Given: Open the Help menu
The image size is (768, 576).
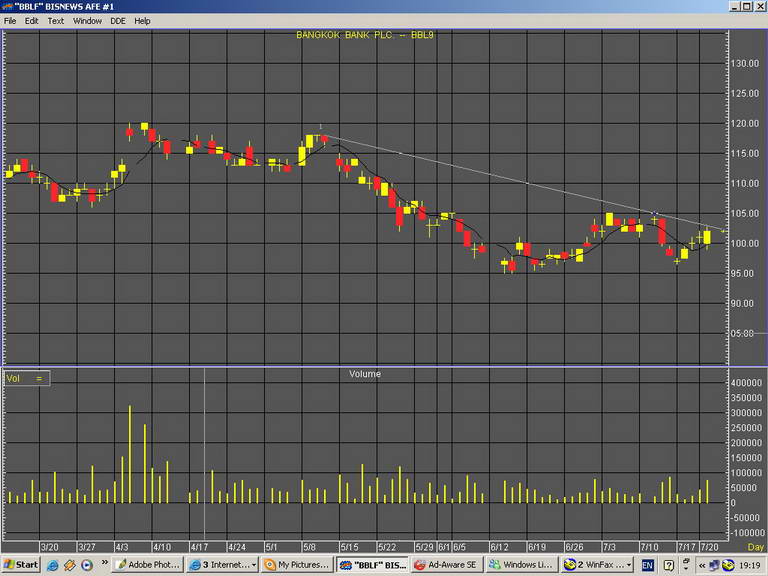Looking at the screenshot, I should pos(142,21).
